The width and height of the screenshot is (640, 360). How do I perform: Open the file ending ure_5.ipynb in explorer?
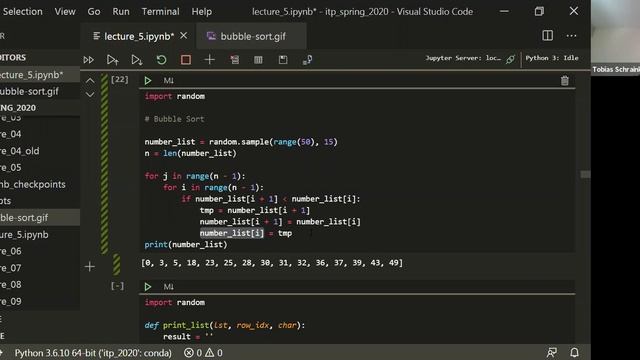click(40, 235)
